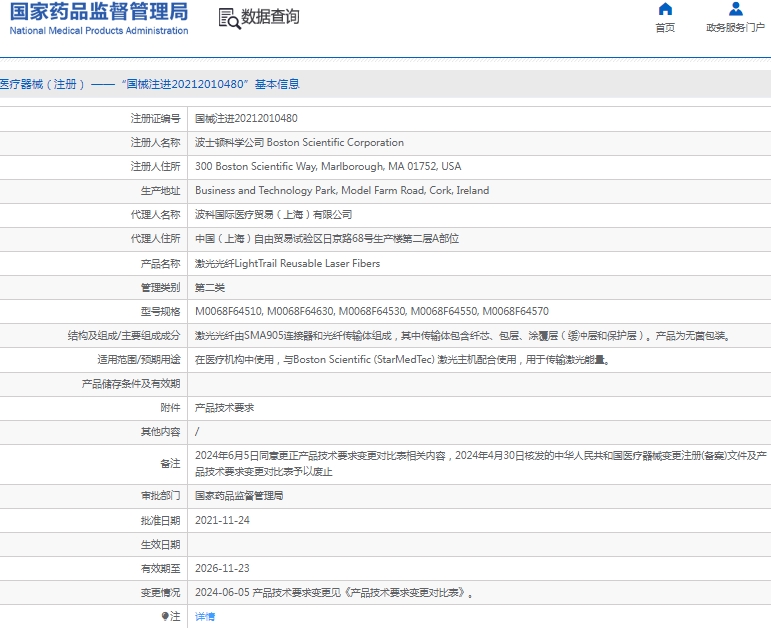The width and height of the screenshot is (771, 628).
Task: Go to 首页 link text
Action: pyautogui.click(x=665, y=28)
